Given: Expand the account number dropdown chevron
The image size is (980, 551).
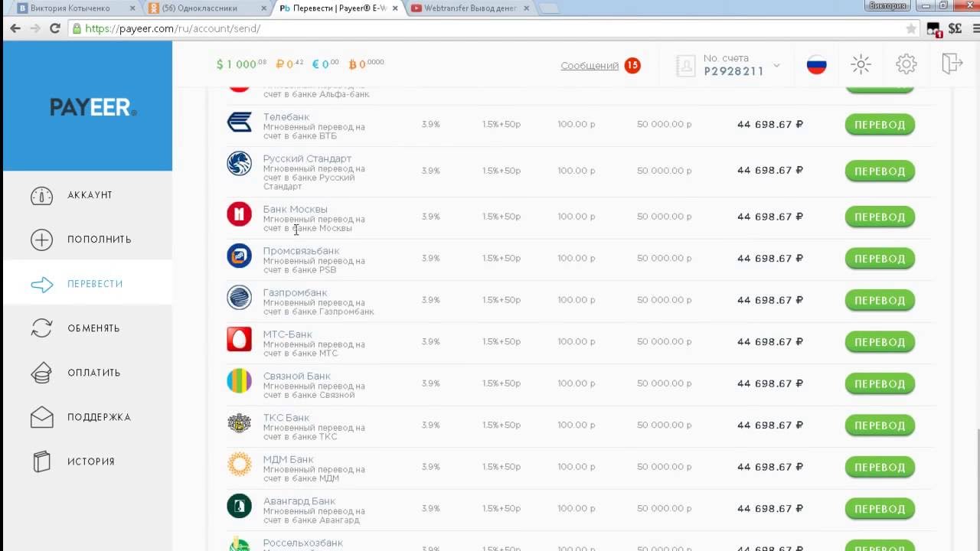Looking at the screenshot, I should tap(776, 65).
